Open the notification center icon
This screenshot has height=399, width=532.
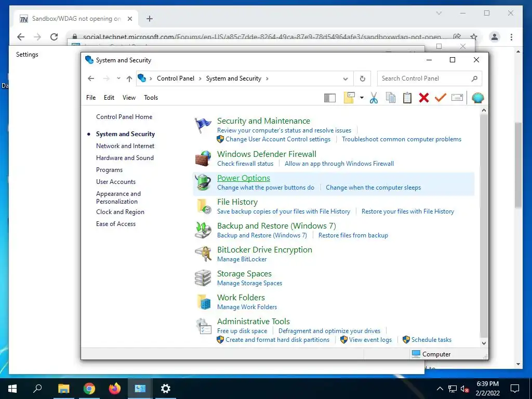515,389
